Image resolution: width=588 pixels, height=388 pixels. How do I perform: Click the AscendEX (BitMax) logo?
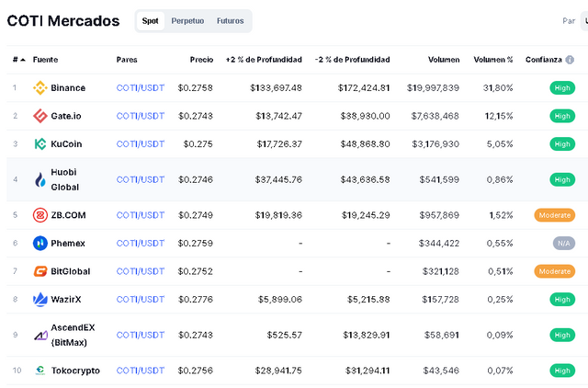[x=40, y=335]
